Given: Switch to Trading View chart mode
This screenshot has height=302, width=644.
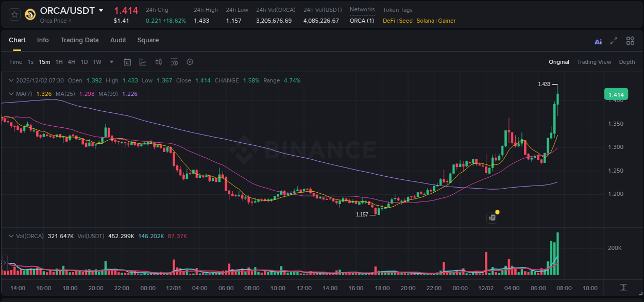Looking at the screenshot, I should point(594,62).
